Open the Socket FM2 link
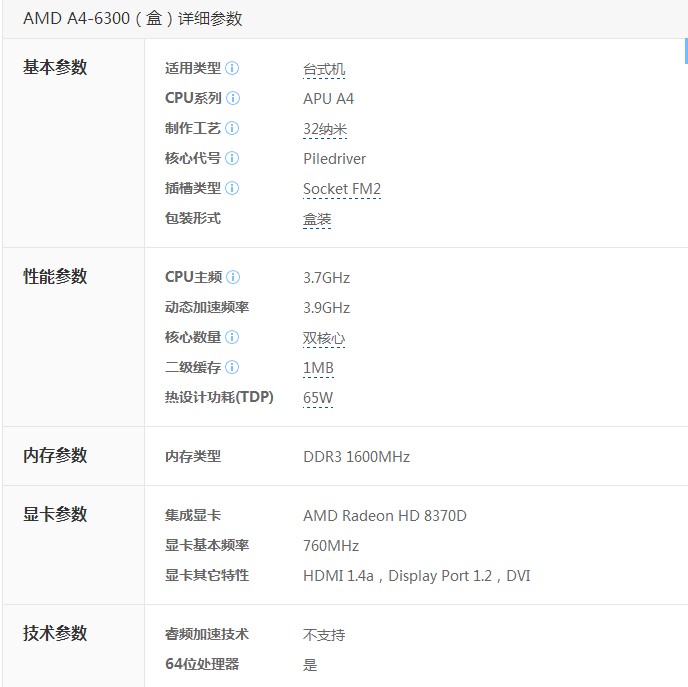The height and width of the screenshot is (687, 688). tap(342, 189)
